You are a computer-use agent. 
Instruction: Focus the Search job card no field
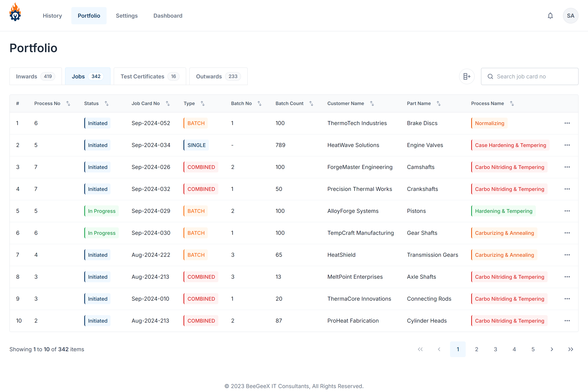coord(530,76)
